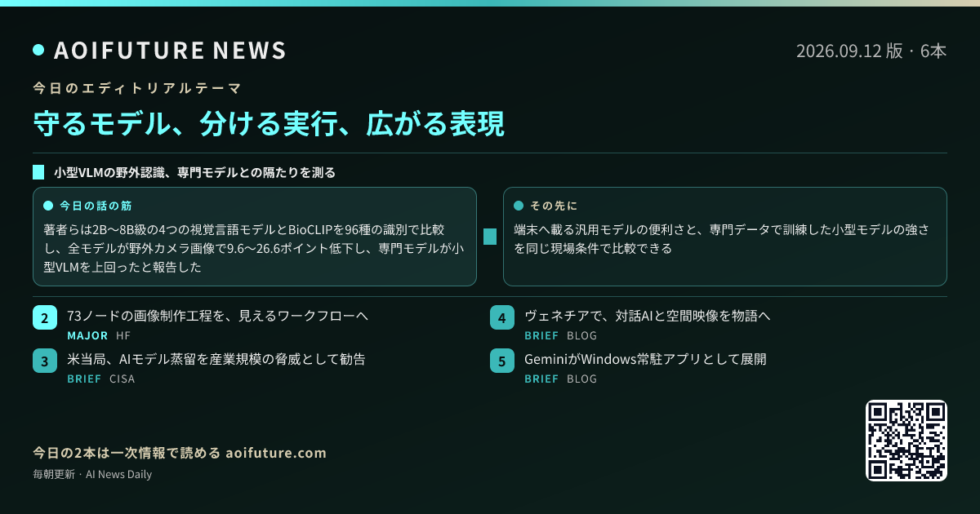Open story 73ノードの画像制作工程を、見えるワークフローへ
Screen dimensions: 980x514
[218, 316]
